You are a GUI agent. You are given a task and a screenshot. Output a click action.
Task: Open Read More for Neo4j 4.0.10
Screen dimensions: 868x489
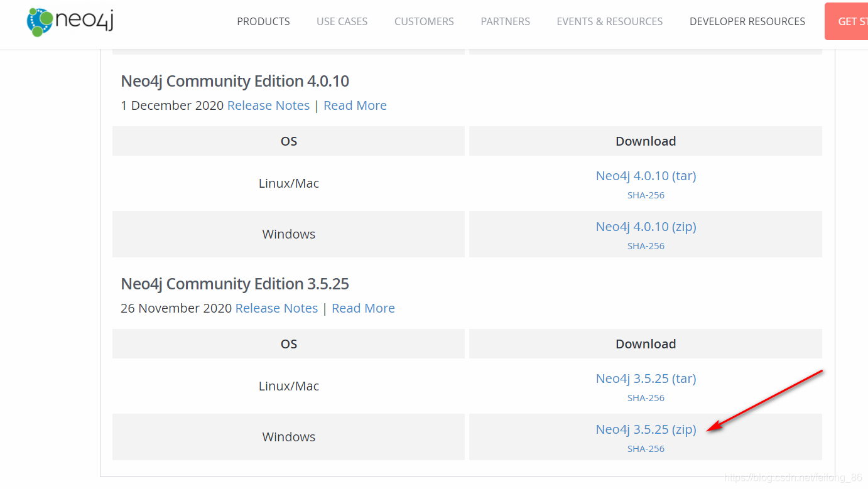[x=355, y=105]
